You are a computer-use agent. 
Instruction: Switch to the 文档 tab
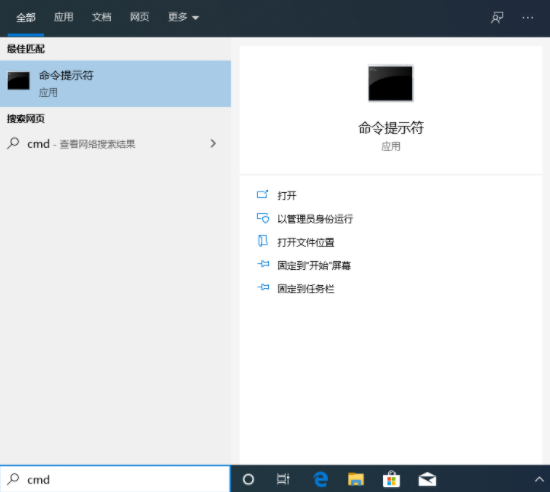coord(101,17)
